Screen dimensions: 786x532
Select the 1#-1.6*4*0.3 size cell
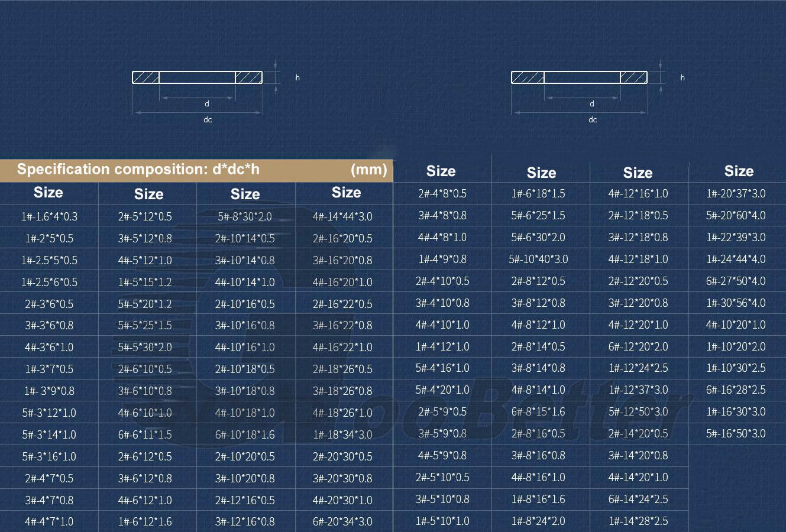click(x=49, y=216)
